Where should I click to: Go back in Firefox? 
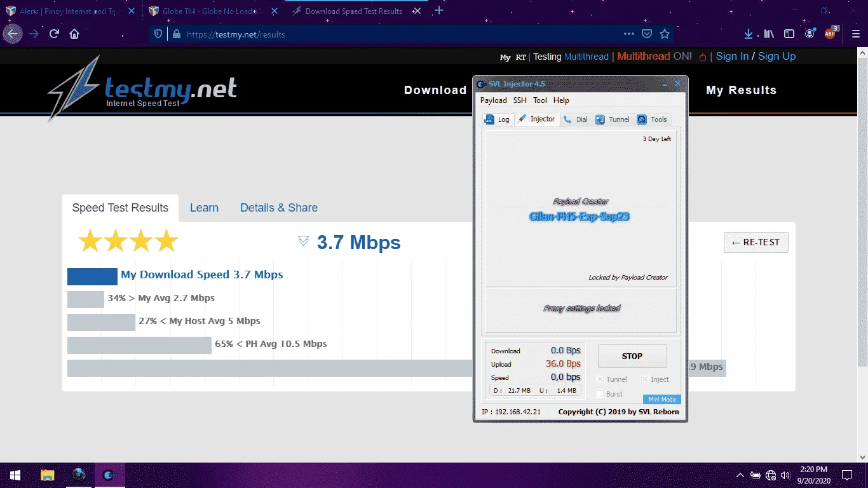click(13, 34)
